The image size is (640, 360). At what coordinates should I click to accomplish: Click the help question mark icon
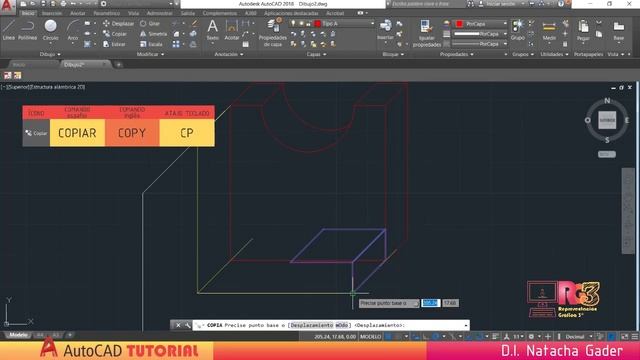[561, 4]
